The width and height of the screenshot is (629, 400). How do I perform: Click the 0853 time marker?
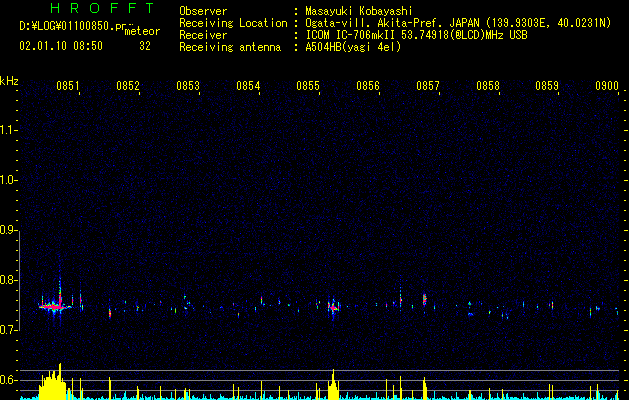(188, 86)
